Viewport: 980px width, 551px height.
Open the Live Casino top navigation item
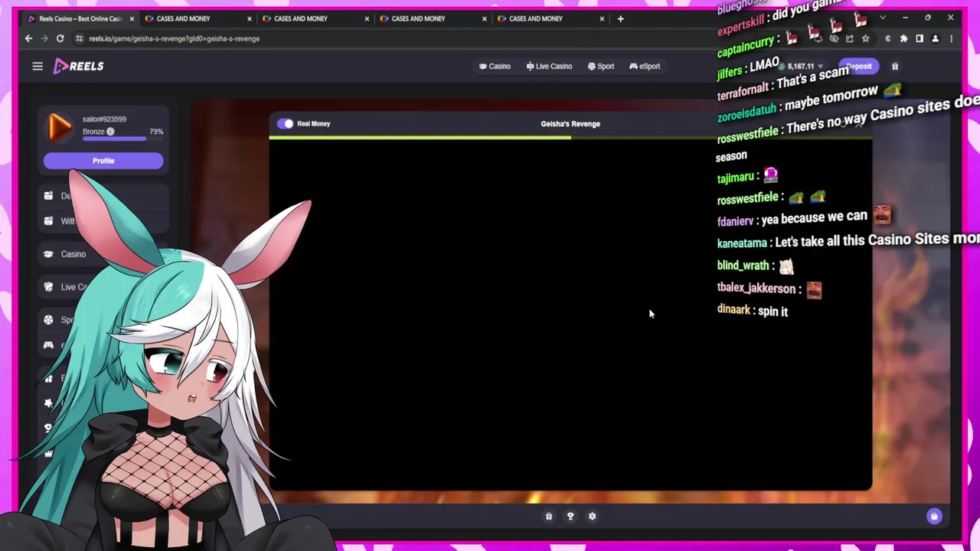tap(549, 67)
